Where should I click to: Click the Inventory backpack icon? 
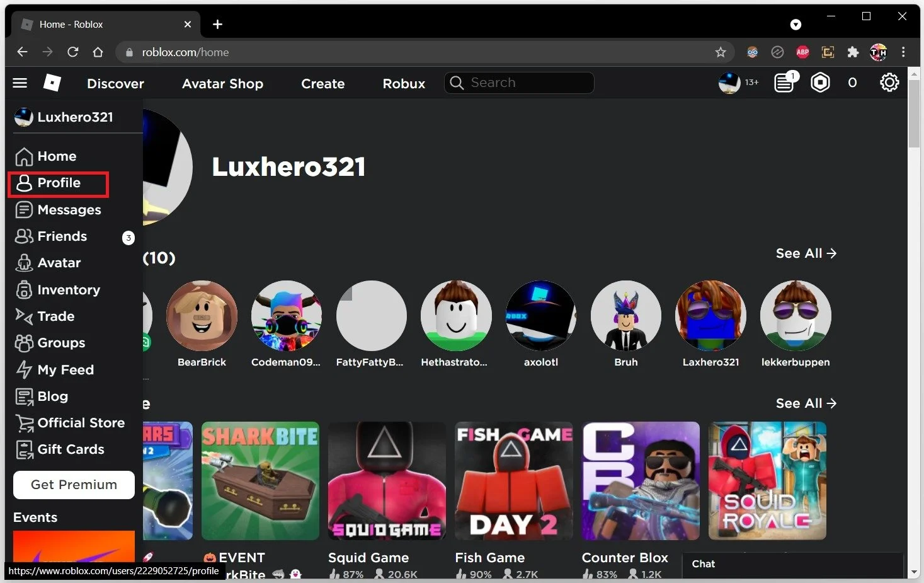point(24,290)
